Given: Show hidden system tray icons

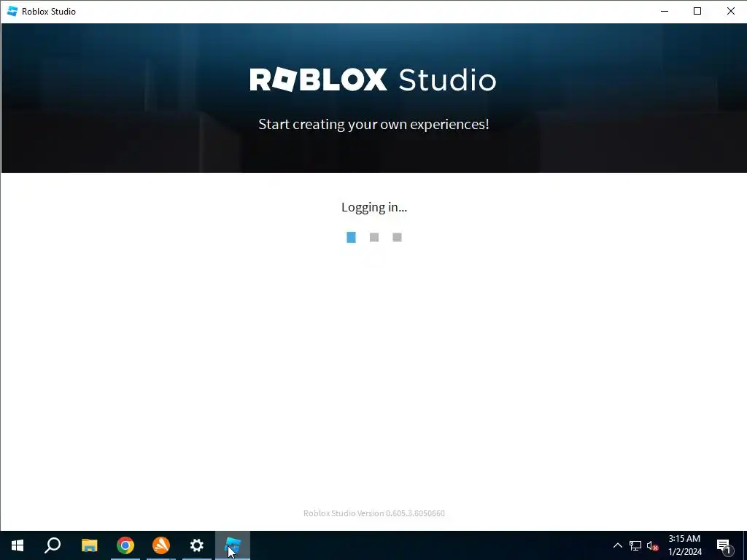Looking at the screenshot, I should click(617, 545).
